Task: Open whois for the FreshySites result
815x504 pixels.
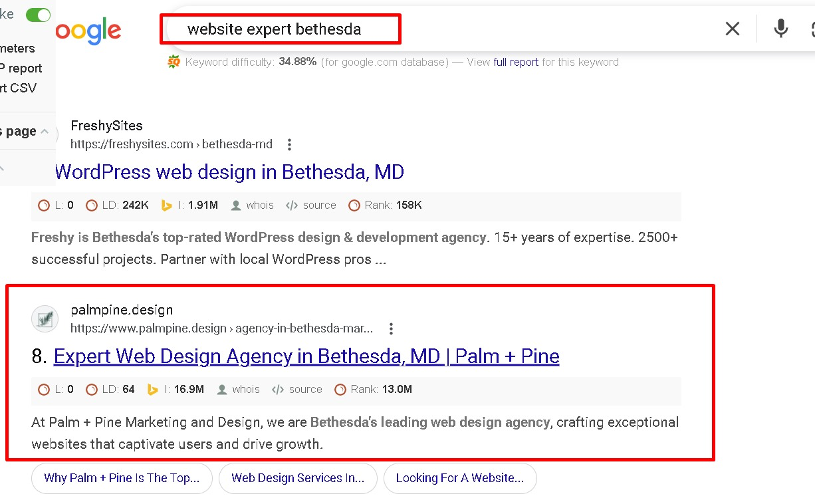Action: coord(252,205)
